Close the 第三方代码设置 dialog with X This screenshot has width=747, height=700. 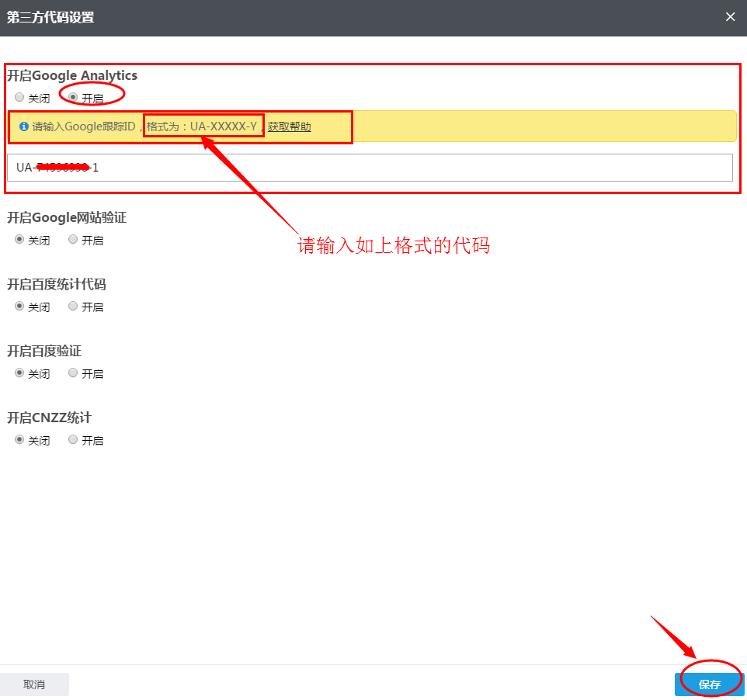(x=730, y=16)
